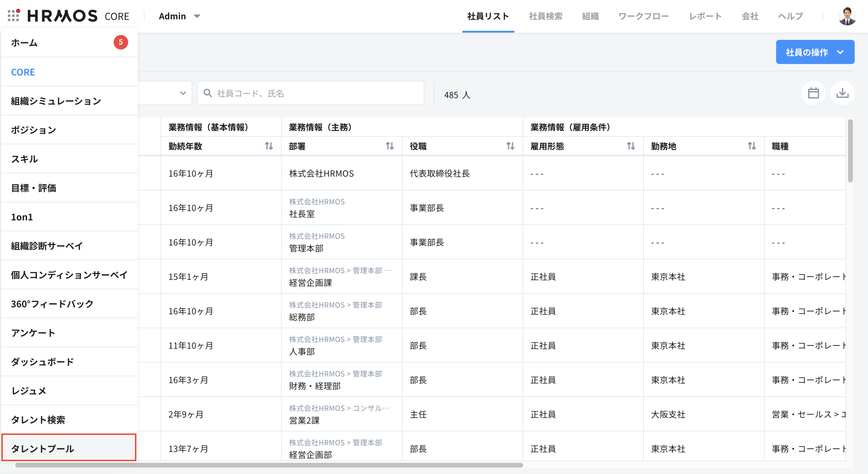
Task: Click the download export icon
Action: click(x=842, y=93)
